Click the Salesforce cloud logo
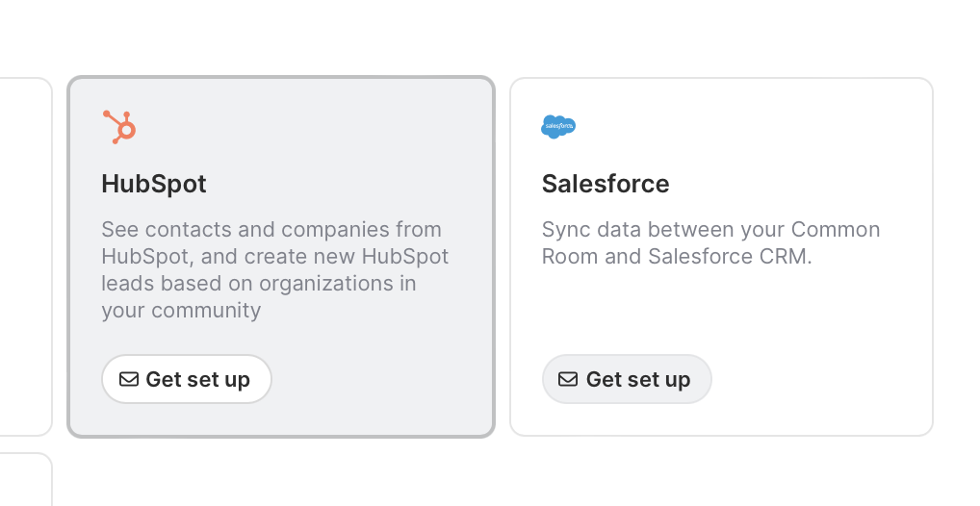Viewport: 980px width, 506px height. click(558, 126)
